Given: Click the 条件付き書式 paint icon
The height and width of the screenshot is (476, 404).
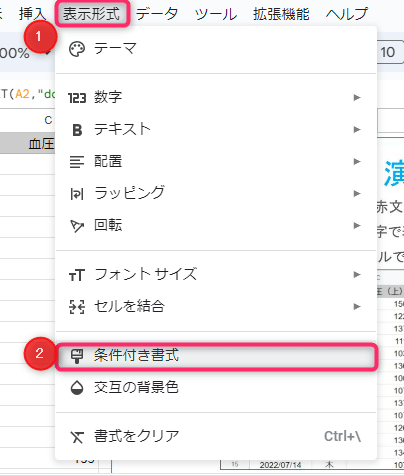Looking at the screenshot, I should pos(77,356).
